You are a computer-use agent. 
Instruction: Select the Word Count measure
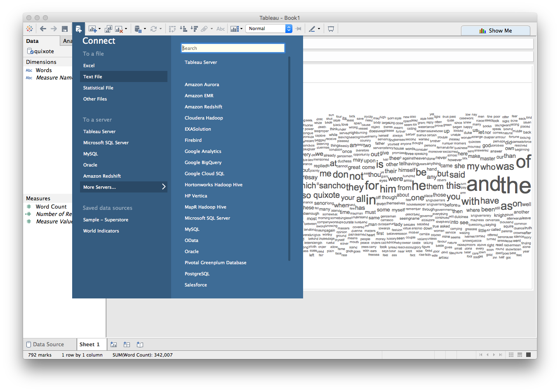point(51,207)
